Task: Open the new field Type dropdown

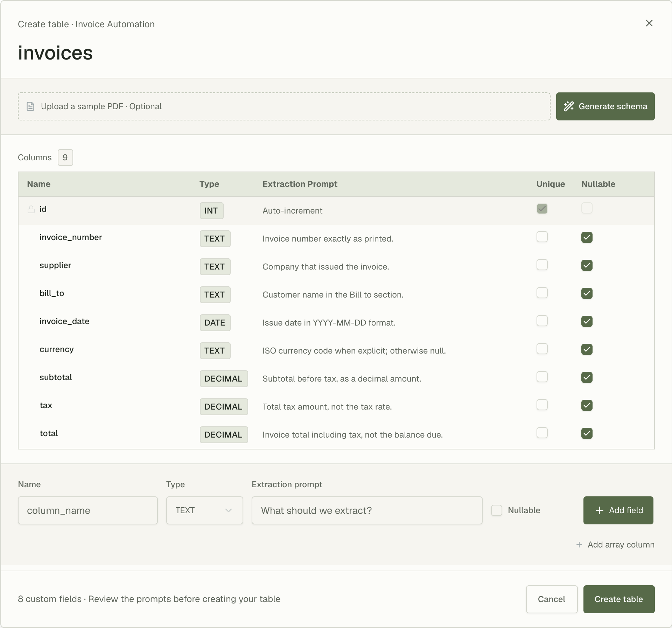Action: pyautogui.click(x=205, y=510)
